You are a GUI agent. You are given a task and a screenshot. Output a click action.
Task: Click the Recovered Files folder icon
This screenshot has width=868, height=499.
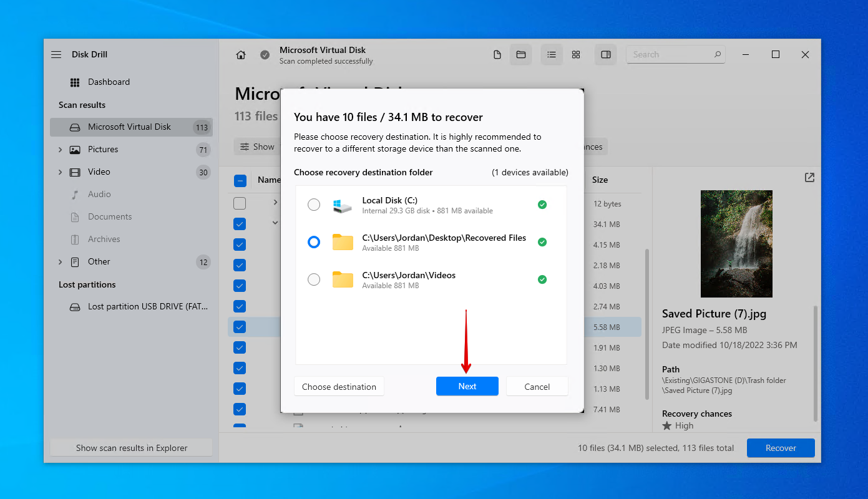click(343, 242)
